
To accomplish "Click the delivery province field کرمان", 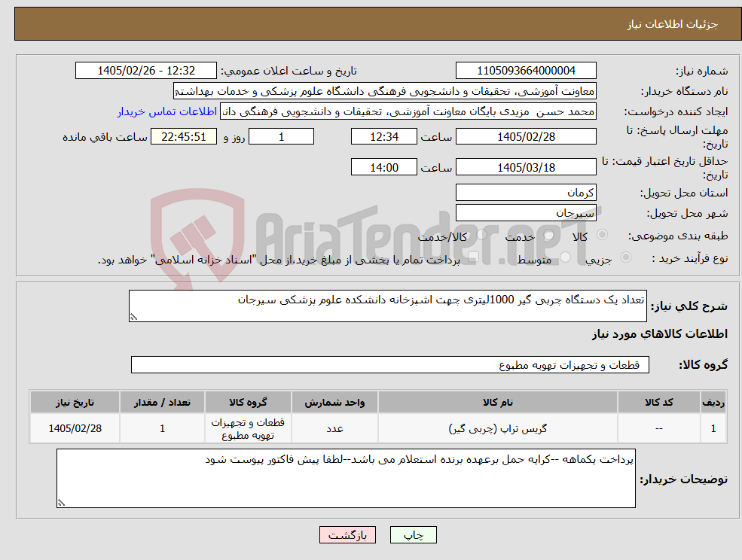I will (x=526, y=193).
